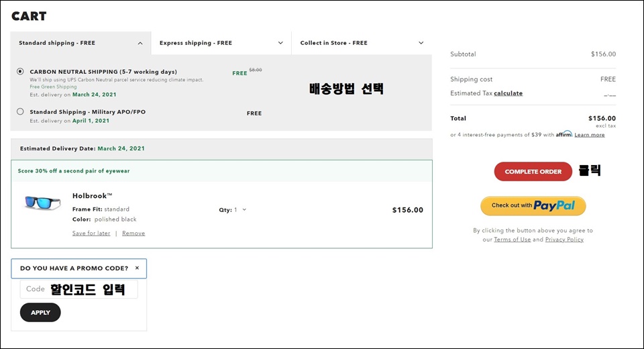644x349 pixels.
Task: Click the 'Frame Fit: standard' text
Action: click(x=101, y=209)
